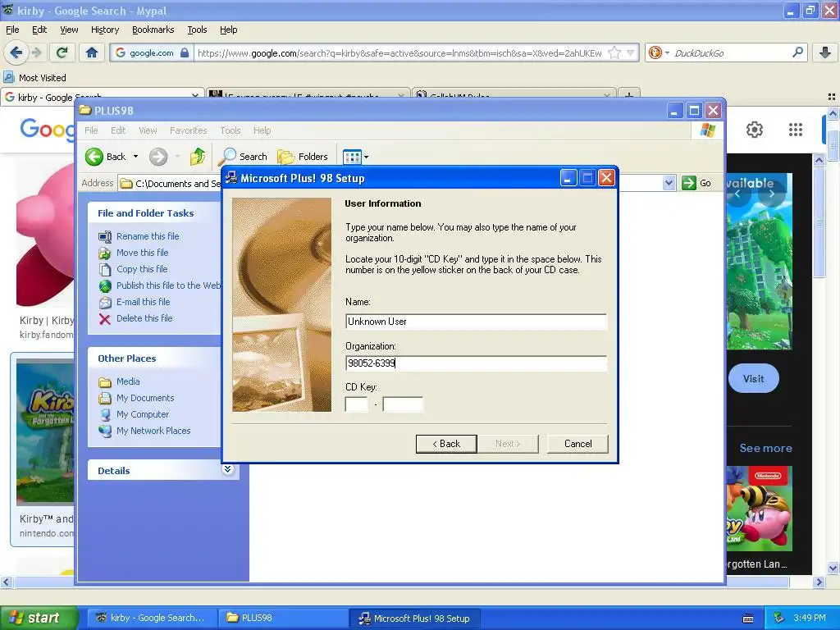Screen dimensions: 840x630
Task: Click Search in the PLUS98 toolbar
Action: point(244,157)
